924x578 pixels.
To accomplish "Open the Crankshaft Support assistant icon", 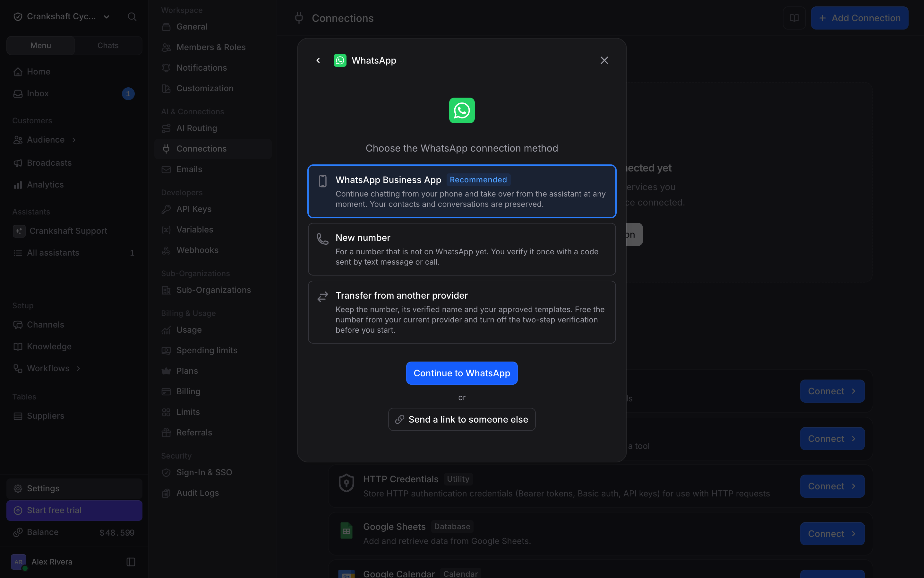I will [x=19, y=231].
